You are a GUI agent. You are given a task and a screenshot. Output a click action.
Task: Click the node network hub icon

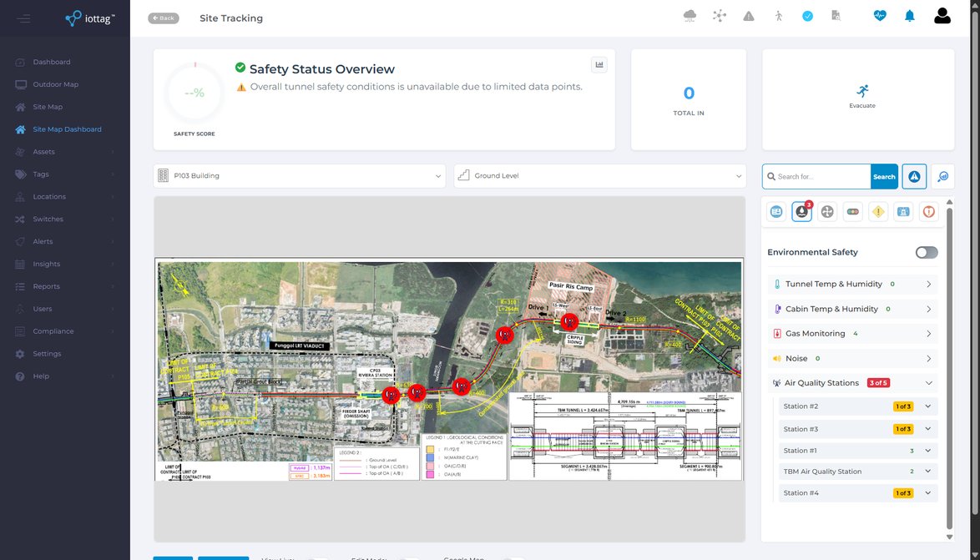pos(720,16)
